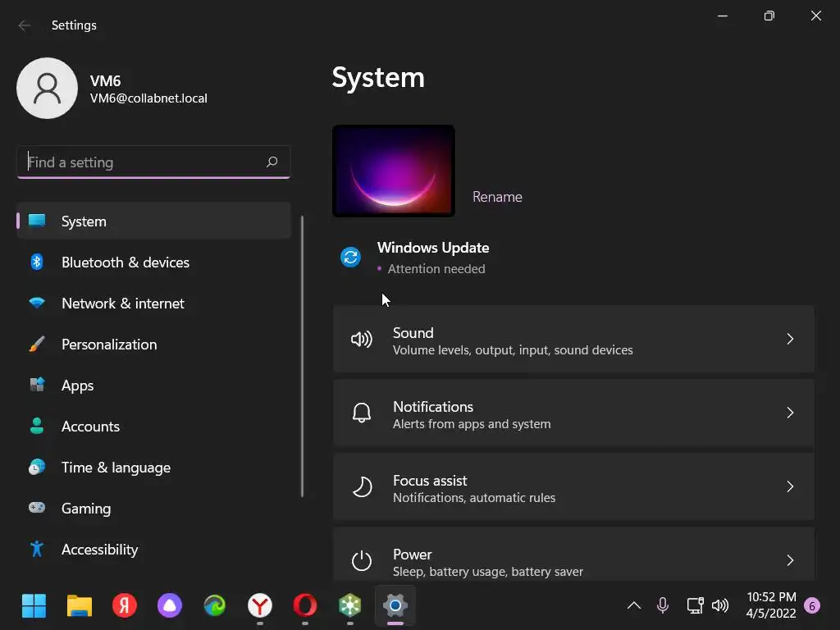Open the purple Alice assistant icon
Image resolution: width=840 pixels, height=630 pixels.
pos(170,606)
